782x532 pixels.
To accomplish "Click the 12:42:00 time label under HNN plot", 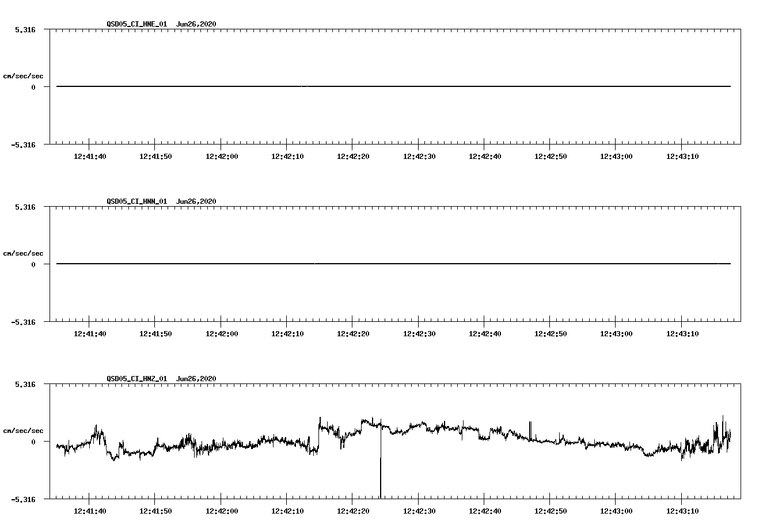I will (x=222, y=334).
